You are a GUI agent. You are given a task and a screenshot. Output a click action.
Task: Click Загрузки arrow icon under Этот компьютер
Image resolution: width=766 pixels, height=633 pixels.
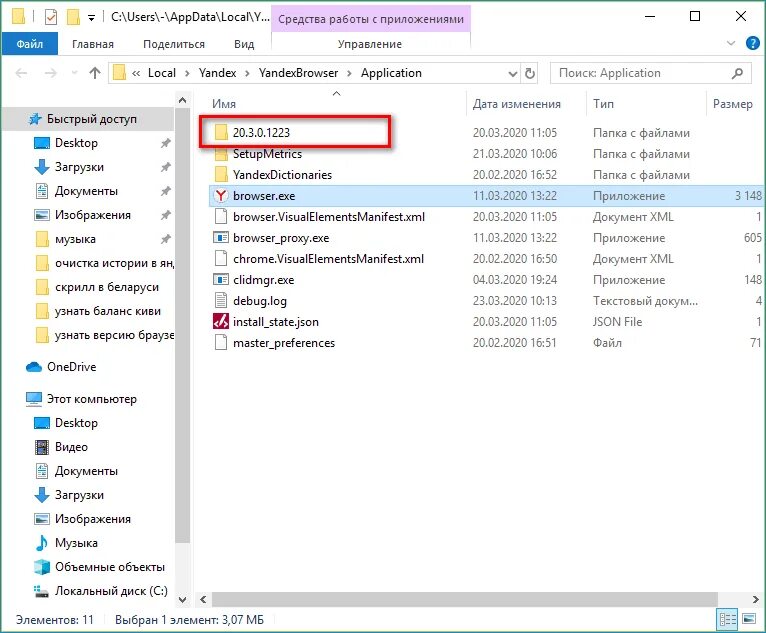click(x=42, y=495)
